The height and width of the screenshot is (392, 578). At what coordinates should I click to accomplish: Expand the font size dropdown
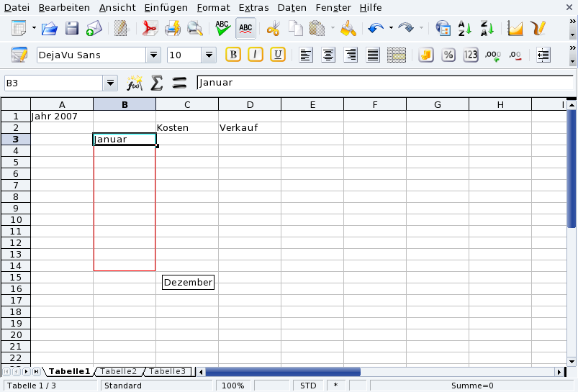[209, 55]
